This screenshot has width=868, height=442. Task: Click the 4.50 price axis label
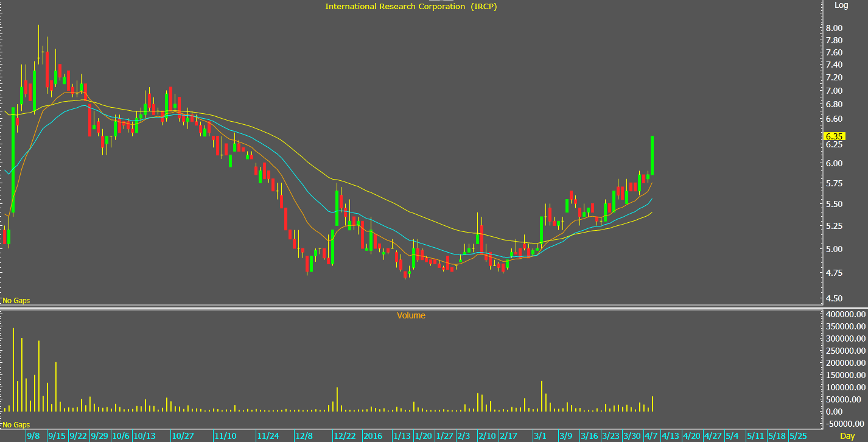(835, 298)
